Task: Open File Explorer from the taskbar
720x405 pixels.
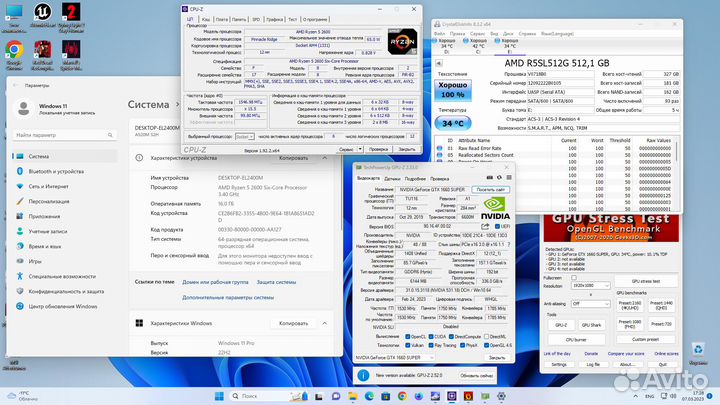Action: tap(353, 396)
